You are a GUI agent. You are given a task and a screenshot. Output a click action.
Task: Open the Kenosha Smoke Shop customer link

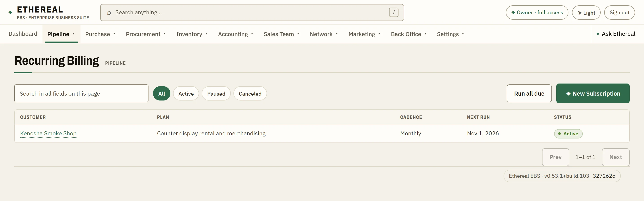[x=48, y=134]
